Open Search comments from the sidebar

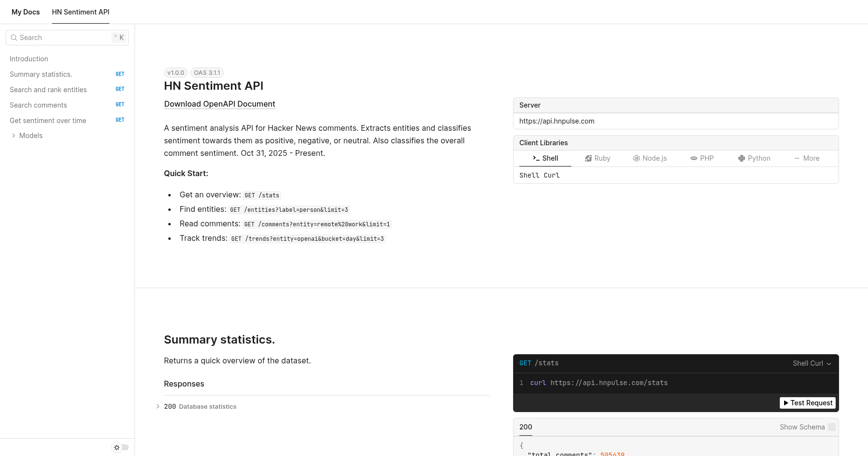pyautogui.click(x=39, y=105)
